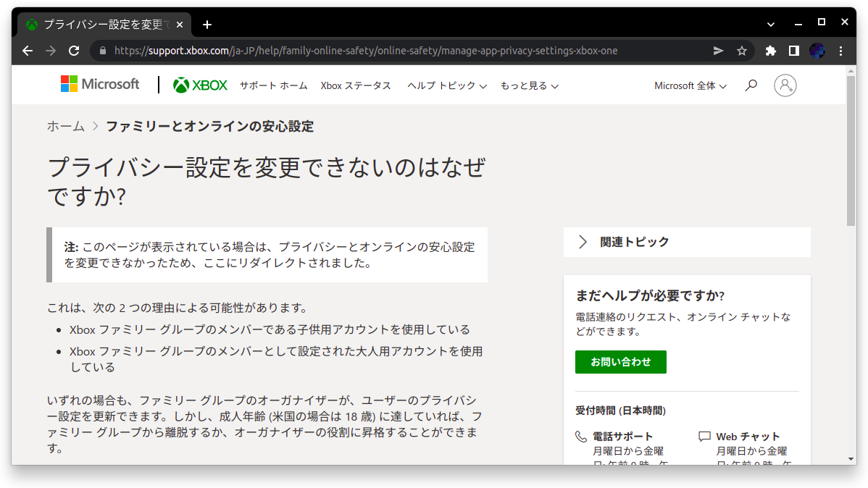Click the account sign-in icon
This screenshot has width=868, height=488.
(785, 85)
